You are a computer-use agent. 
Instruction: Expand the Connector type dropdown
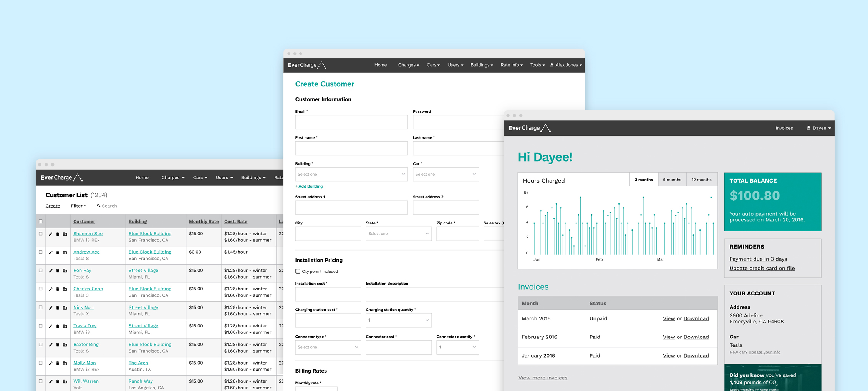tap(328, 347)
